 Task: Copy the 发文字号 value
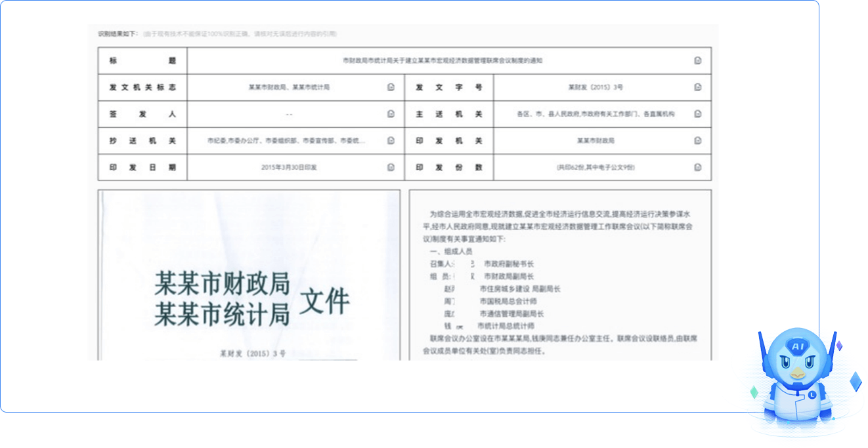[x=697, y=87]
